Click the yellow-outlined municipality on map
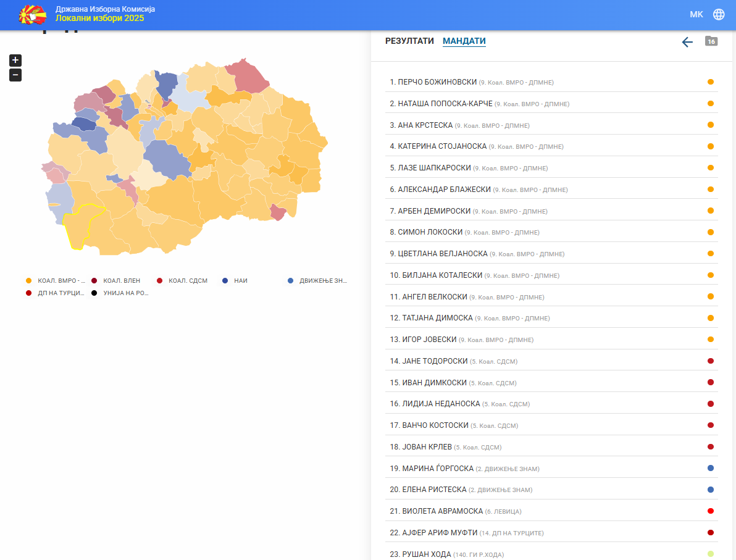This screenshot has width=736, height=560. (x=80, y=228)
